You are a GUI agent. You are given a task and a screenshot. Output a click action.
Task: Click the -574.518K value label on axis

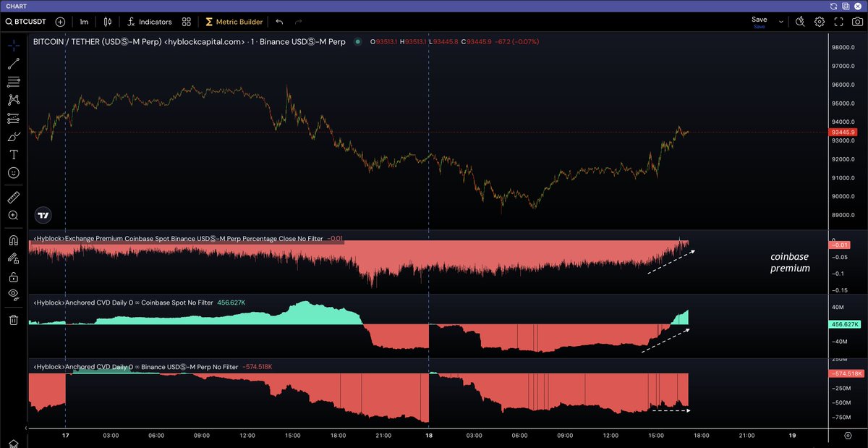pyautogui.click(x=846, y=373)
